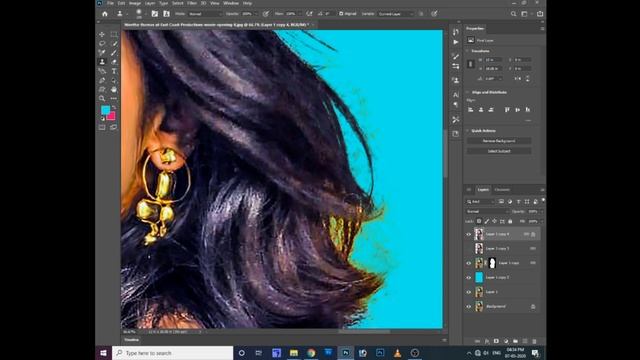
Task: Open Character panel icon in dock
Action: pyautogui.click(x=456, y=95)
